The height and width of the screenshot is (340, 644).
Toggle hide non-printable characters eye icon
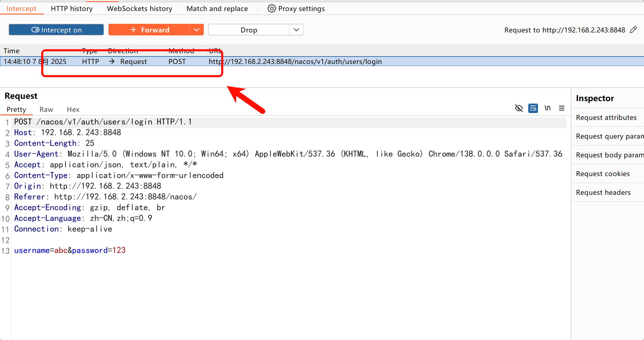point(519,108)
